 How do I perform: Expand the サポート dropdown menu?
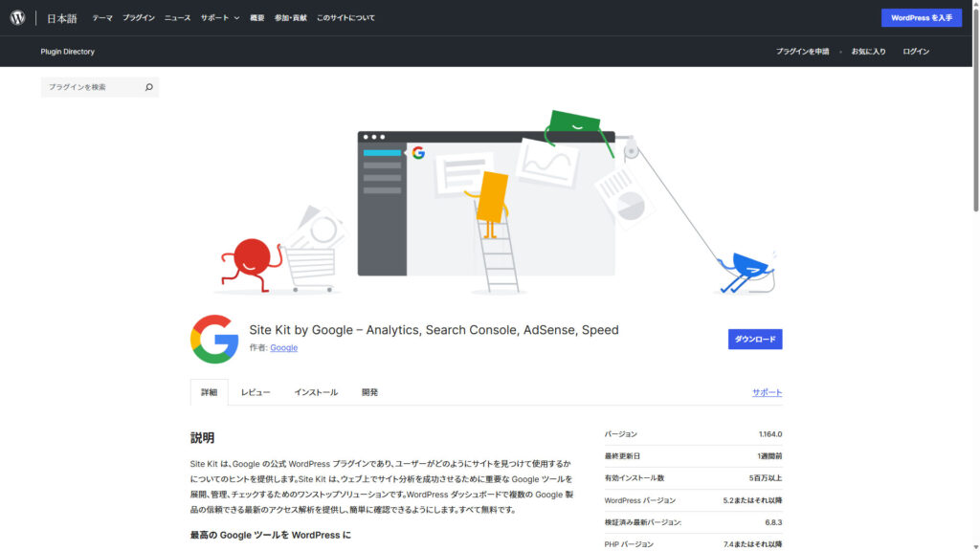220,18
